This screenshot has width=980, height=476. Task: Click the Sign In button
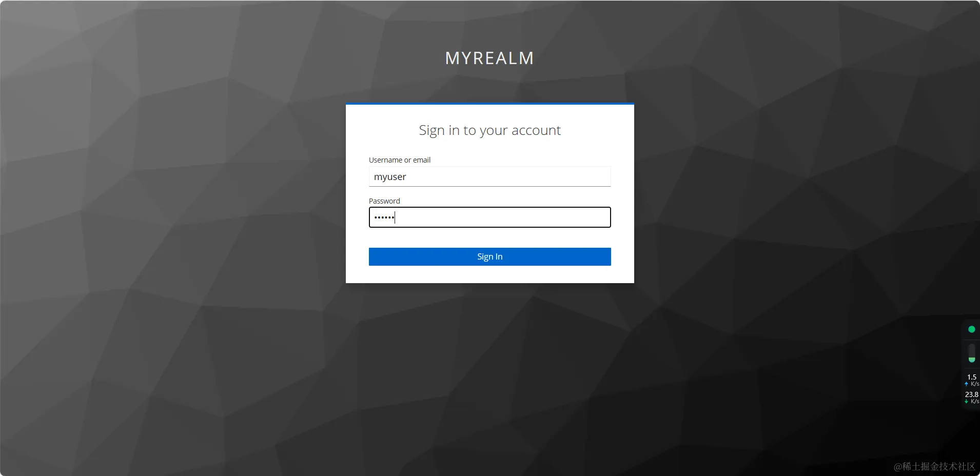pos(489,256)
